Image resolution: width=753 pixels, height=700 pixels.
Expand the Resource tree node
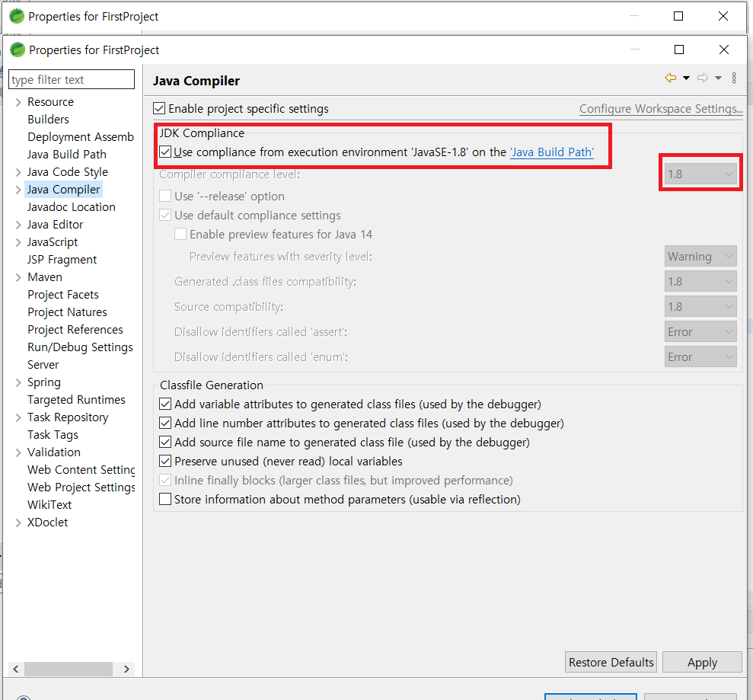click(x=18, y=102)
